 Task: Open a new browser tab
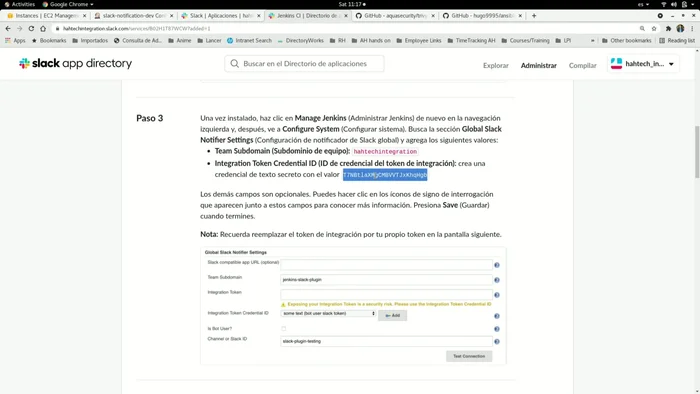pyautogui.click(x=534, y=16)
